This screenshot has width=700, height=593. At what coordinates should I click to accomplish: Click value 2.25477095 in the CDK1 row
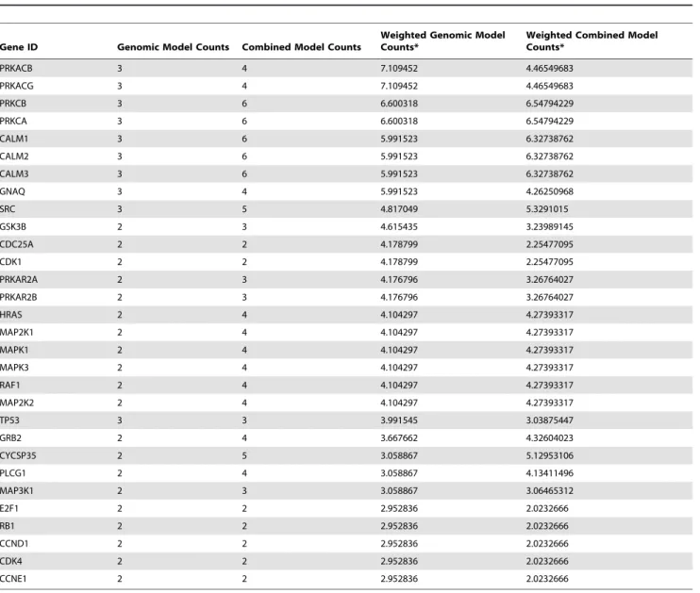[550, 262]
